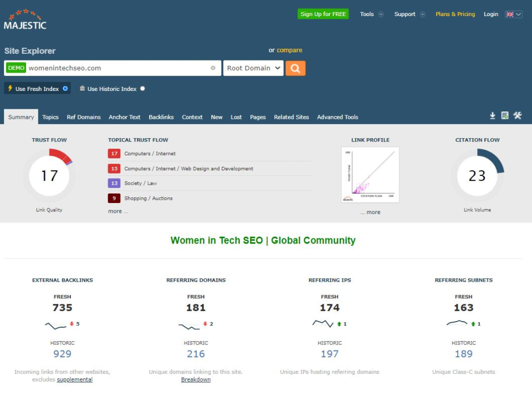Click the Referring Subnets sparkline chart
This screenshot has height=396, width=532.
(457, 323)
